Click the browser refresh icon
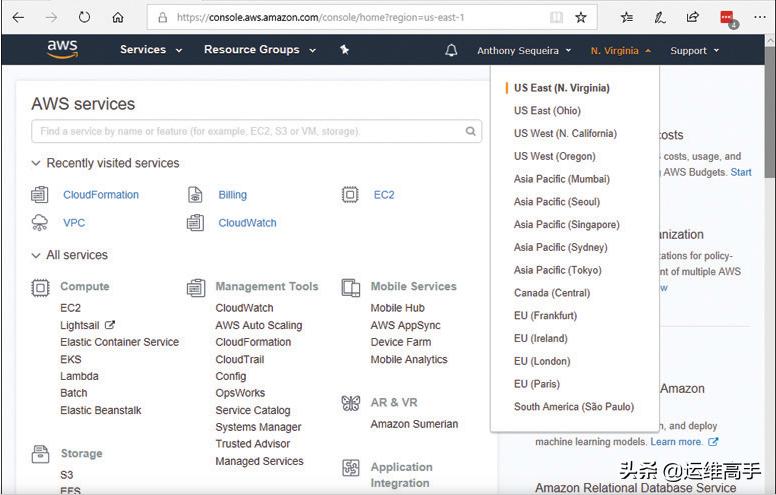This screenshot has height=495, width=776. point(84,17)
